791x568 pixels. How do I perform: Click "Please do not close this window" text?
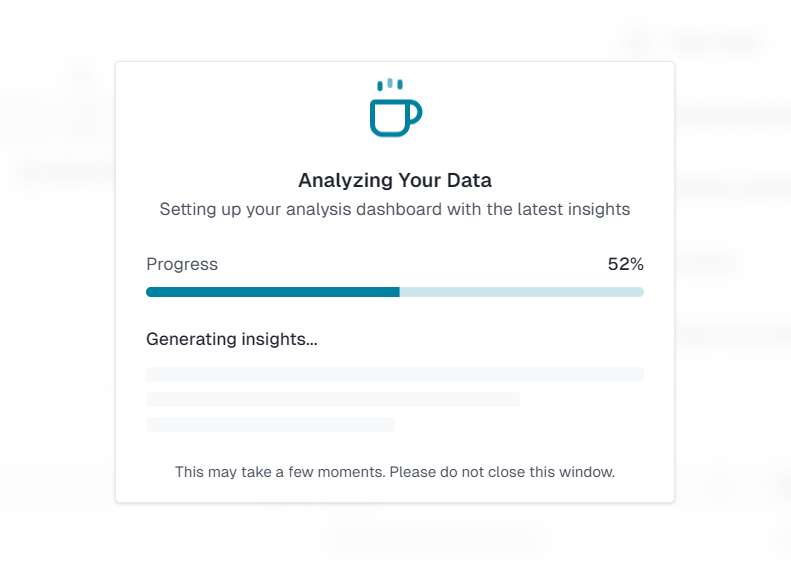(502, 471)
